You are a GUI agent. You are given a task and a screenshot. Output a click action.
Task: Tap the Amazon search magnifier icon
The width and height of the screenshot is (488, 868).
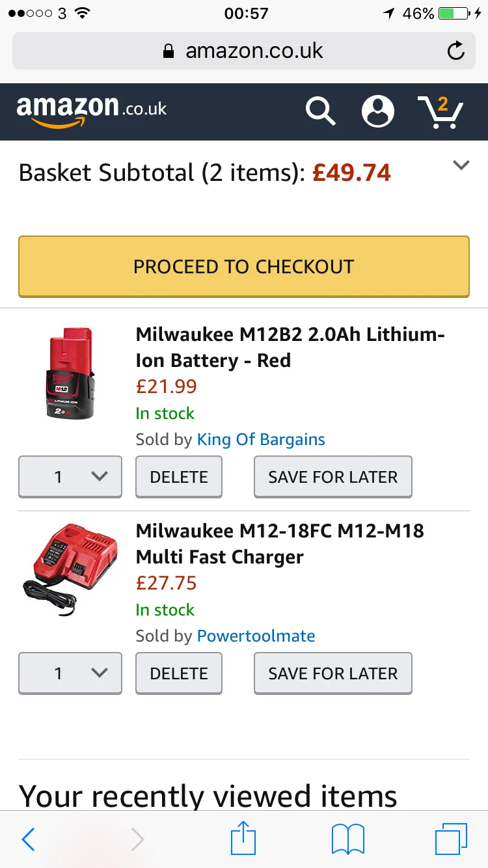tap(321, 111)
